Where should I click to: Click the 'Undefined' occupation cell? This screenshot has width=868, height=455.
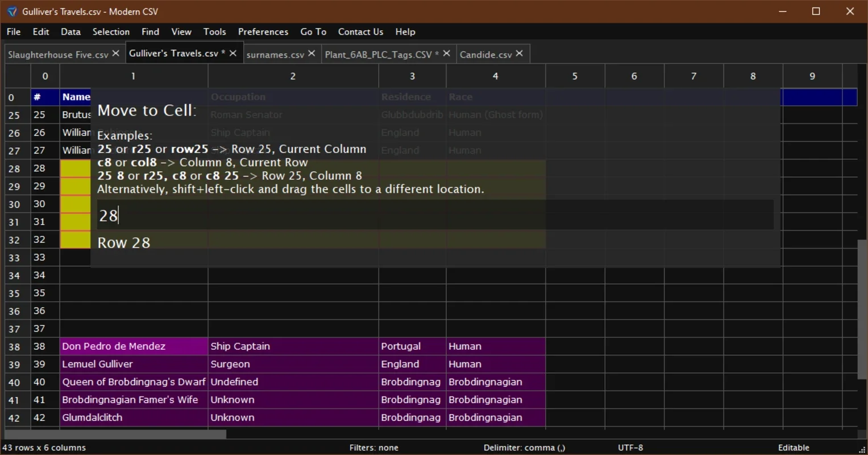coord(293,382)
